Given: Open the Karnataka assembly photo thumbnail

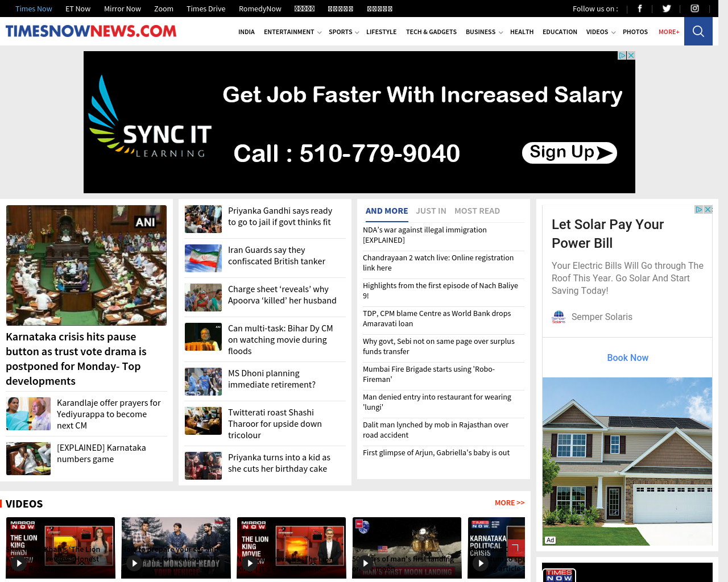Looking at the screenshot, I should click(86, 265).
